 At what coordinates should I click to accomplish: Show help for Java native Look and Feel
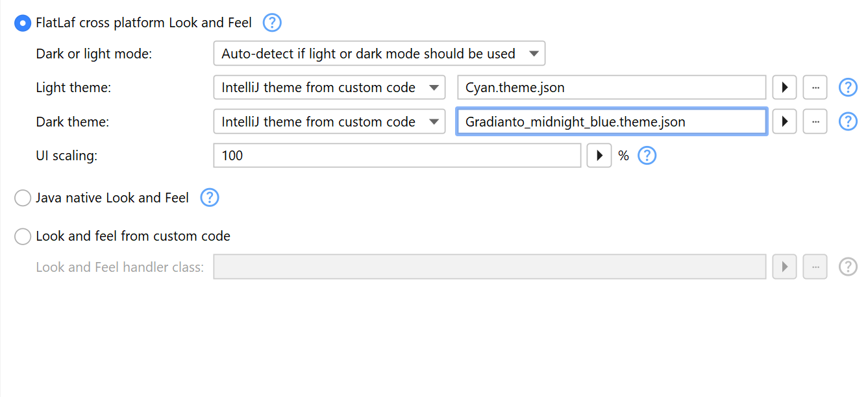[x=210, y=198]
